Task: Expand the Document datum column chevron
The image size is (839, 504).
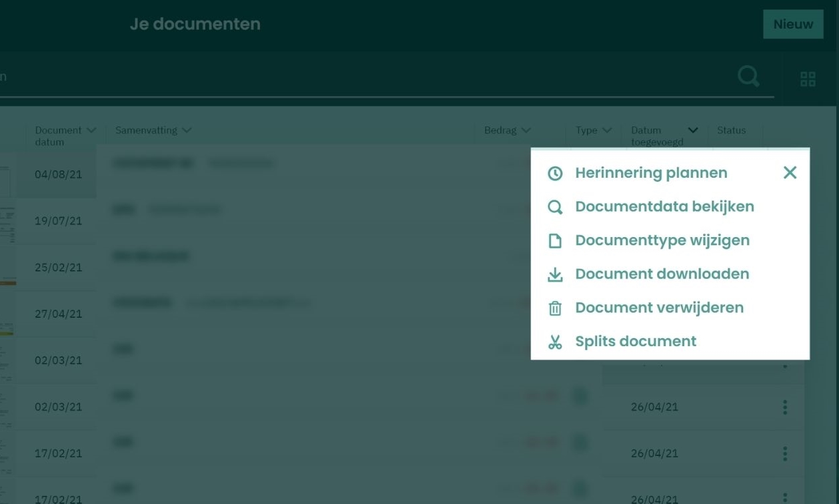Action: click(x=91, y=130)
